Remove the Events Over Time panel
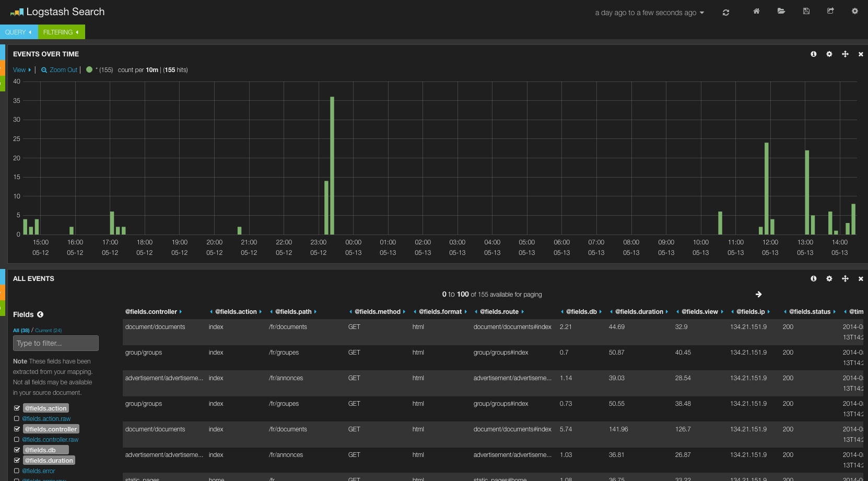The height and width of the screenshot is (481, 868). pos(861,54)
